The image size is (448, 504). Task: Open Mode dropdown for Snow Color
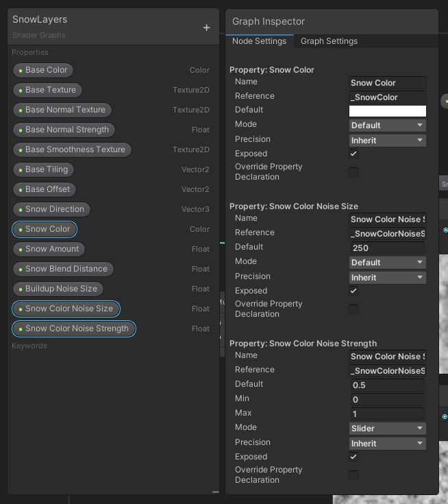pyautogui.click(x=387, y=125)
